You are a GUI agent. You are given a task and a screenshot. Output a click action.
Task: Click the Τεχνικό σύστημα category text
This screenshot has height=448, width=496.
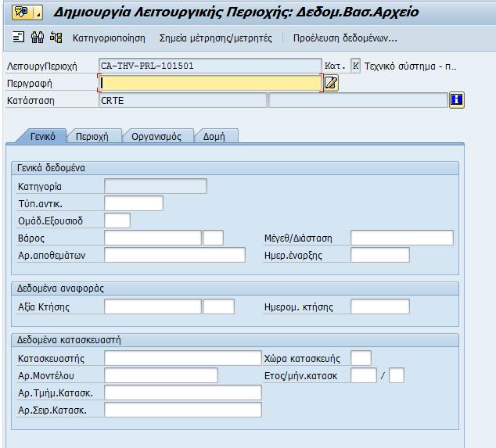point(410,66)
